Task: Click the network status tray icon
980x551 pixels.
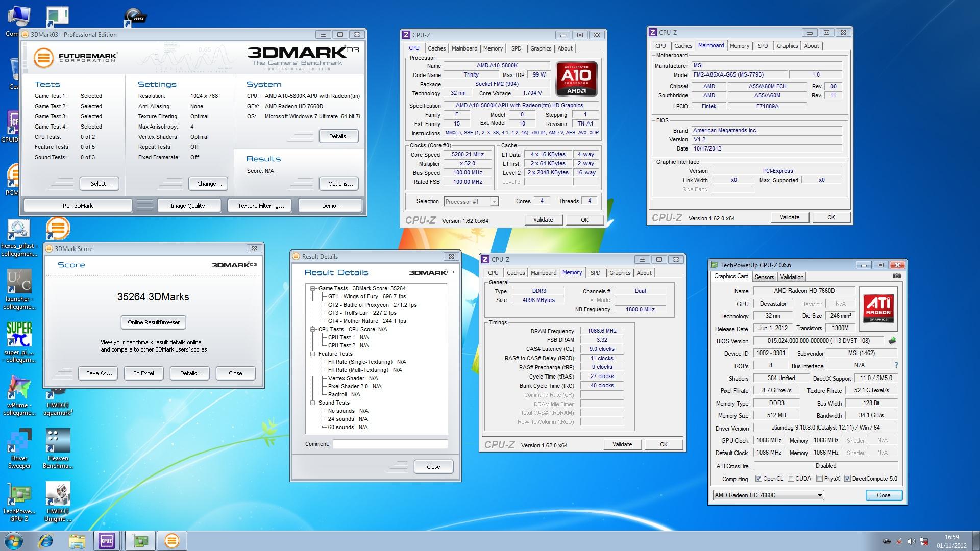Action: pyautogui.click(x=924, y=541)
